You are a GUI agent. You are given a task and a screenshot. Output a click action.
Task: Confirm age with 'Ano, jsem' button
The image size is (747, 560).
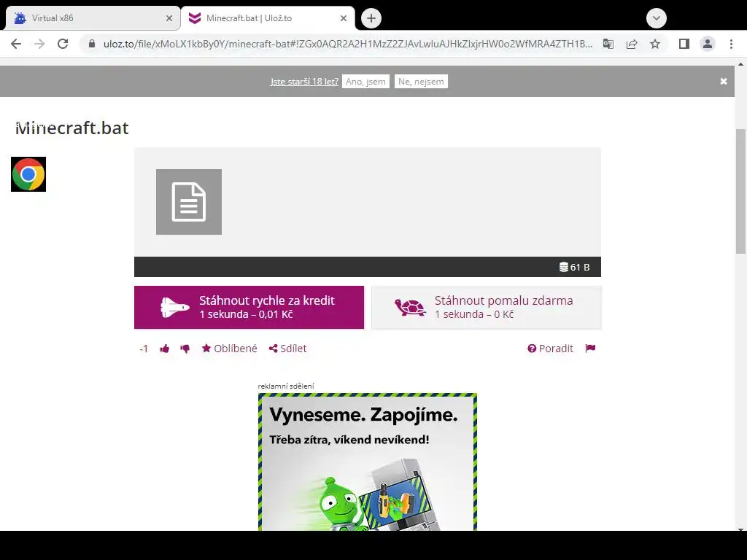(x=365, y=82)
